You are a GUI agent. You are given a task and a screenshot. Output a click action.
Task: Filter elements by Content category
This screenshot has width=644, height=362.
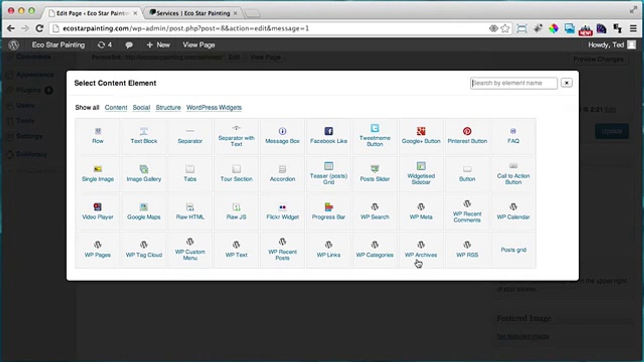pos(116,108)
